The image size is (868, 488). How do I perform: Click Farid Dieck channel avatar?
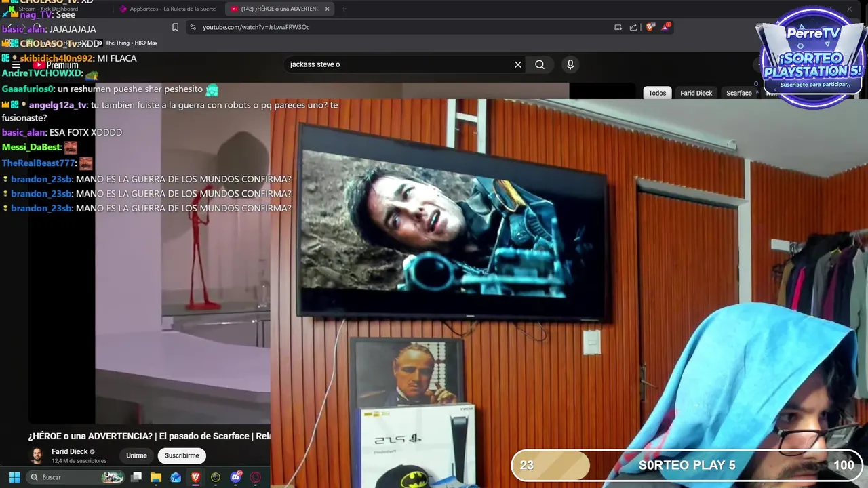pyautogui.click(x=37, y=455)
